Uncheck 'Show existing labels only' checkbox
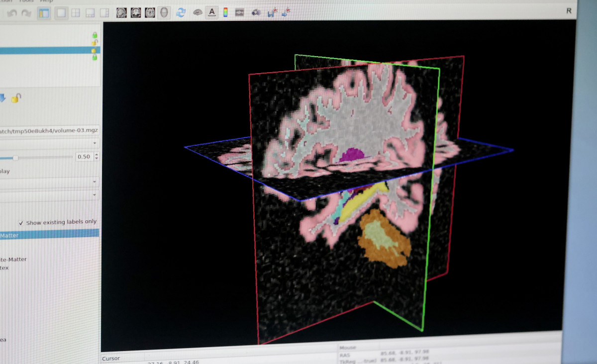The image size is (597, 364). [x=21, y=223]
